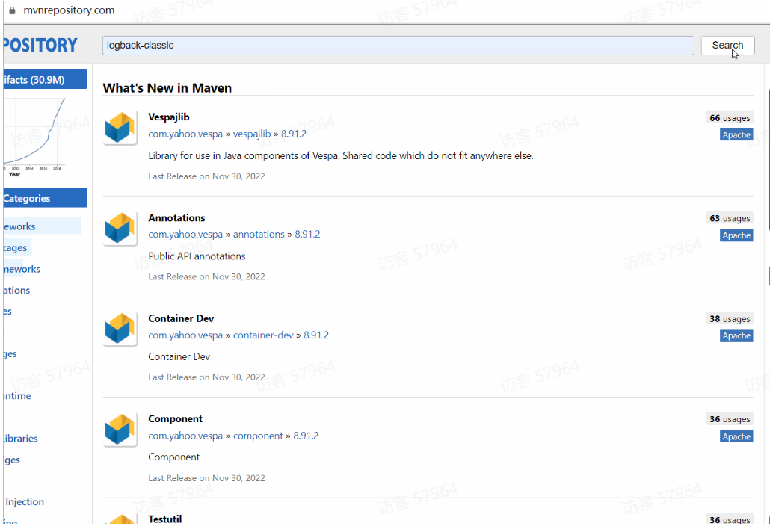
Task: Click the Component row 36 usages badge
Action: click(x=730, y=420)
